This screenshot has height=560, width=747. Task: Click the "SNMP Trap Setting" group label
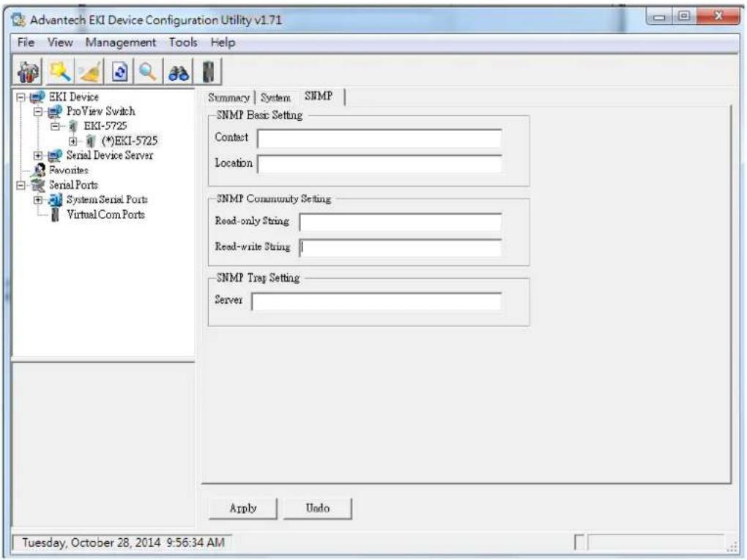click(259, 277)
